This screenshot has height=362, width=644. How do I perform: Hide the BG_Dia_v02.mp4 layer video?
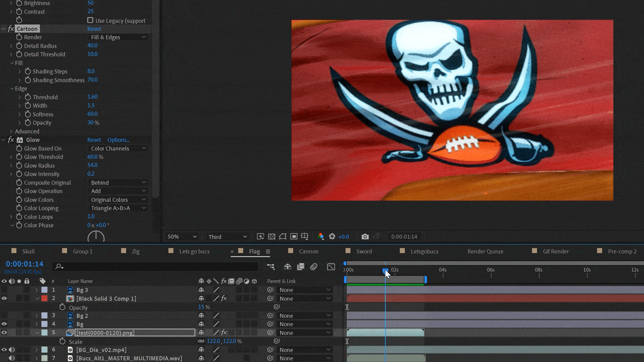[x=4, y=350]
